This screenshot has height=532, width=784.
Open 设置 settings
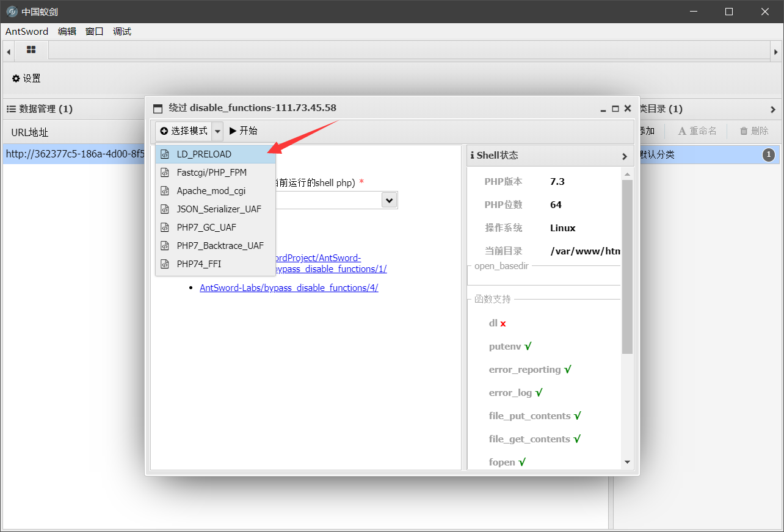click(x=26, y=78)
